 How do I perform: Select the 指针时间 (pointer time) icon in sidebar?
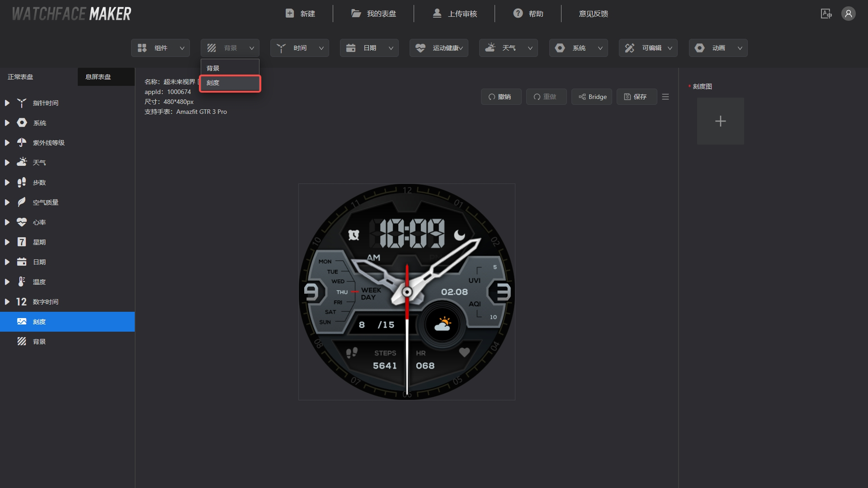point(22,103)
